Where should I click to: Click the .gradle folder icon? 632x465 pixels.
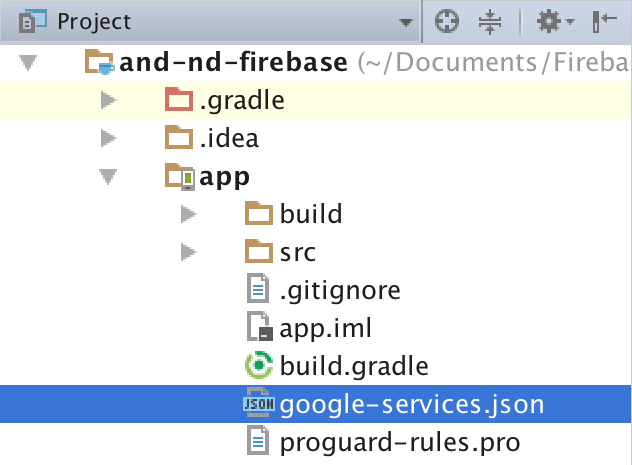tap(179, 101)
